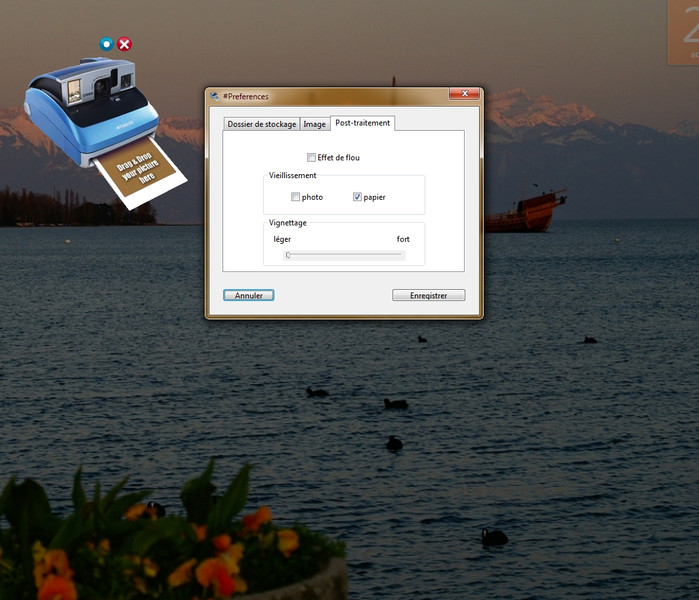Click the "léger" label above the slider
Image resolution: width=699 pixels, height=600 pixels.
click(x=282, y=239)
